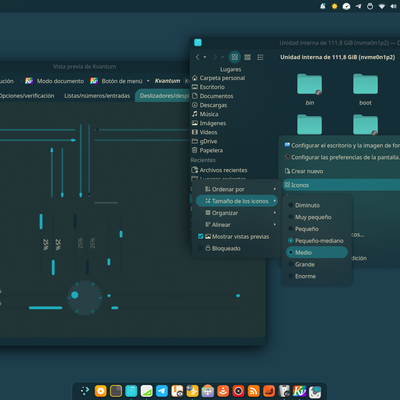The width and height of the screenshot is (400, 400).
Task: Select Pequeño icon size
Action: click(x=317, y=229)
